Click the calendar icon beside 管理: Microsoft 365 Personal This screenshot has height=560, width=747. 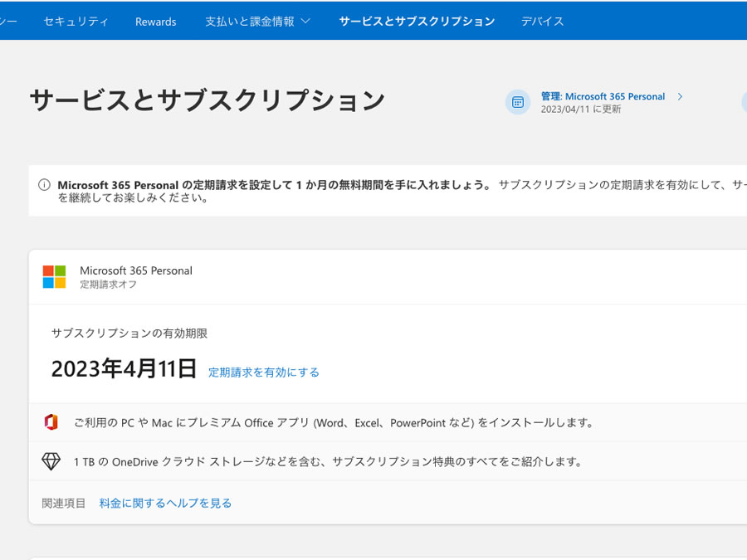click(x=518, y=102)
